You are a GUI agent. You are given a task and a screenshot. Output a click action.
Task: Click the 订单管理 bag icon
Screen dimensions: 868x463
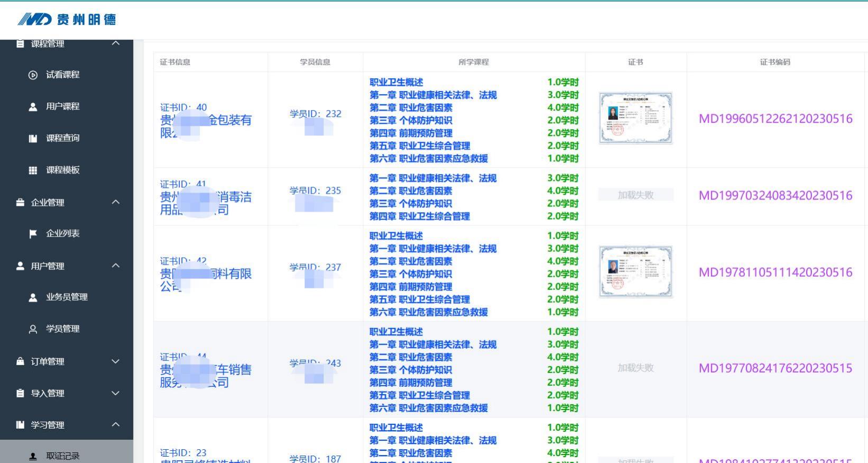pos(20,361)
